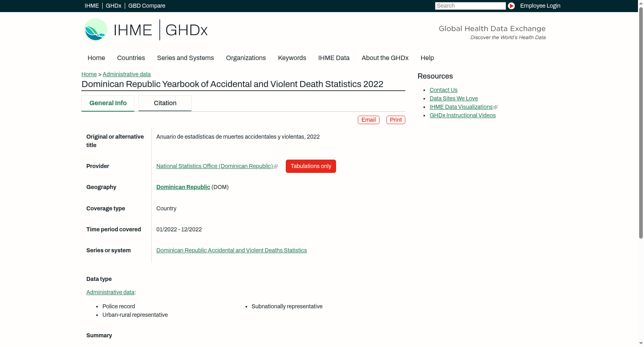
Task: Click the 'Resources' sidebar heading
Action: (x=435, y=76)
